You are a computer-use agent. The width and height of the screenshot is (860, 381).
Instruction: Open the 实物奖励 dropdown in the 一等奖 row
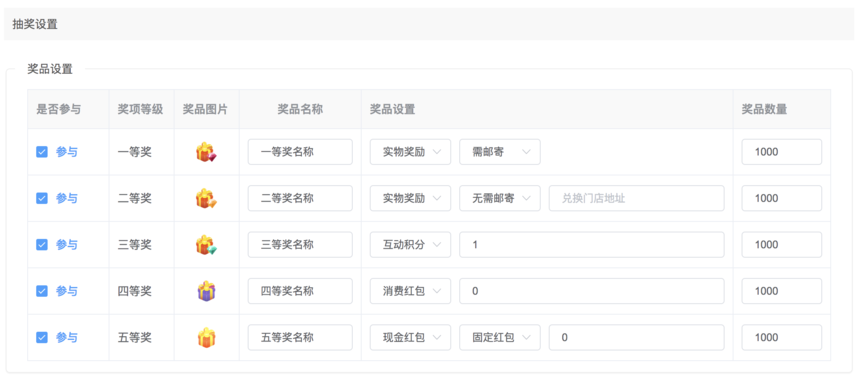tap(410, 152)
